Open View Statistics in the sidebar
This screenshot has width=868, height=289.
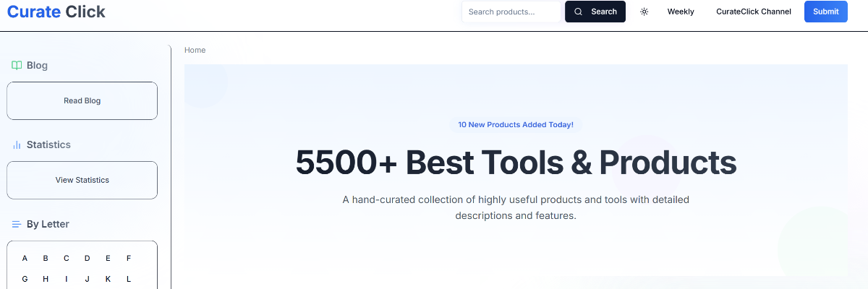pyautogui.click(x=82, y=180)
